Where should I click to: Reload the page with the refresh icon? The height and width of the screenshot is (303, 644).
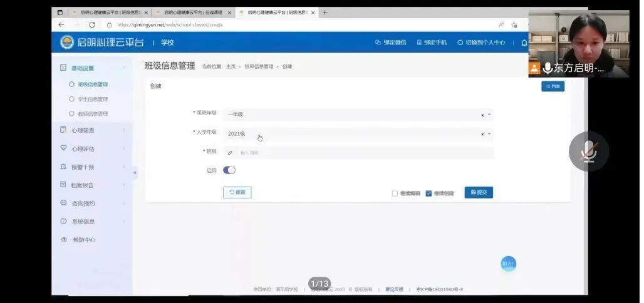92,24
